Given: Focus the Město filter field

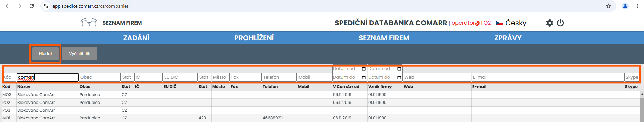Looking at the screenshot, I should [220, 77].
